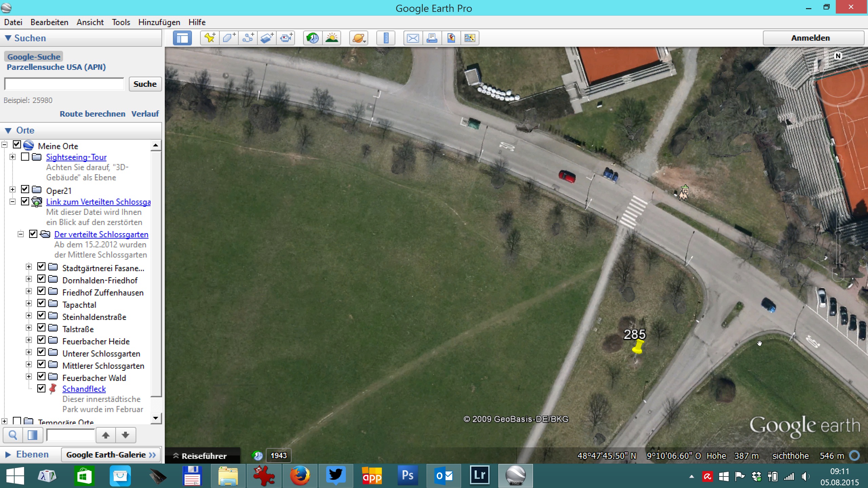Viewport: 868px width, 488px height.
Task: Uncheck the Tapachtal folder checkbox
Action: 41,303
